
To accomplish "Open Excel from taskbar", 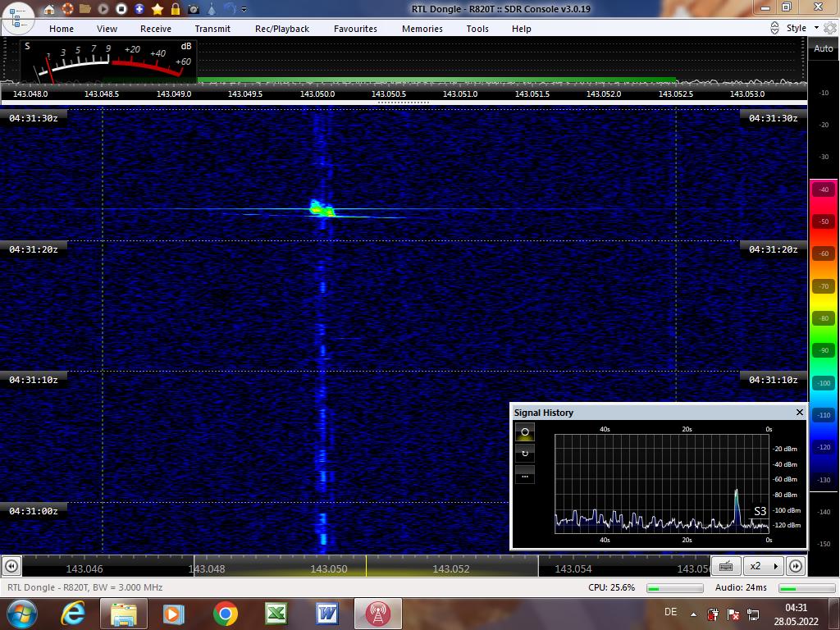I will (276, 614).
